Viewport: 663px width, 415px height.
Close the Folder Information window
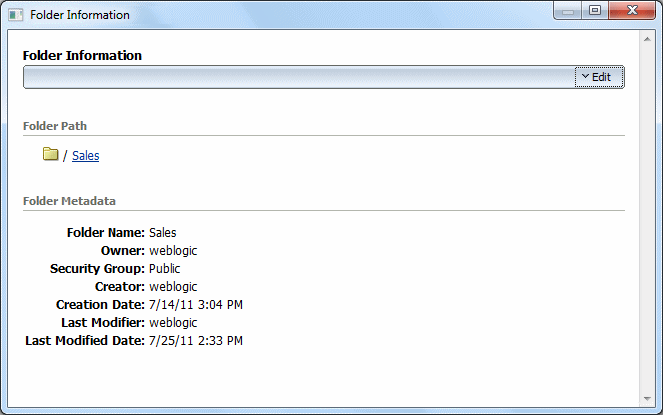click(x=632, y=11)
